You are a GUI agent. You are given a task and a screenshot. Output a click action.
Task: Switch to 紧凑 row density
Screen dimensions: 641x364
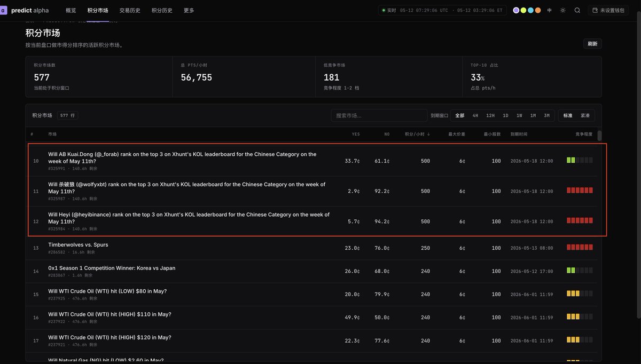(585, 115)
